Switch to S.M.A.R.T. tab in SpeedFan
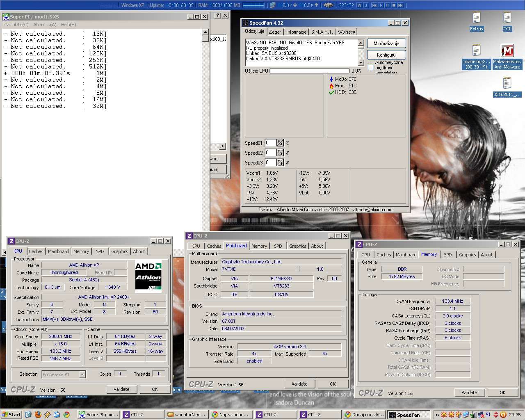Screen dimensions: 525x420 [x=322, y=32]
